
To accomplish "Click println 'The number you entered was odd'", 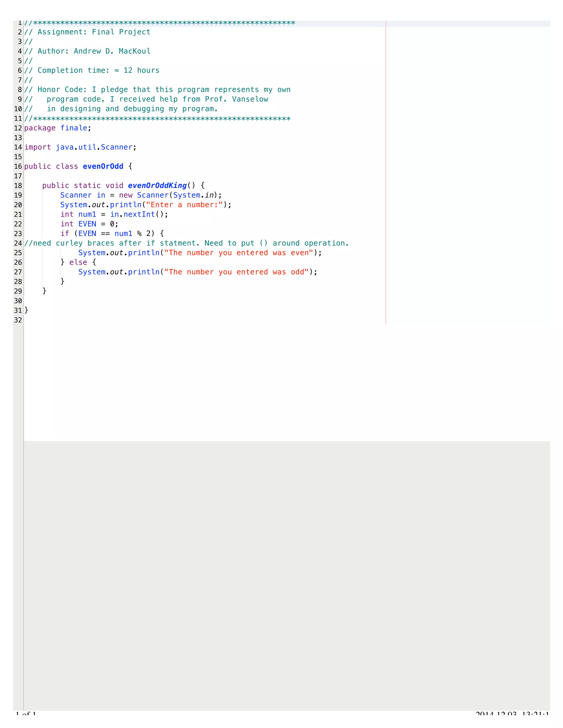I will (198, 272).
